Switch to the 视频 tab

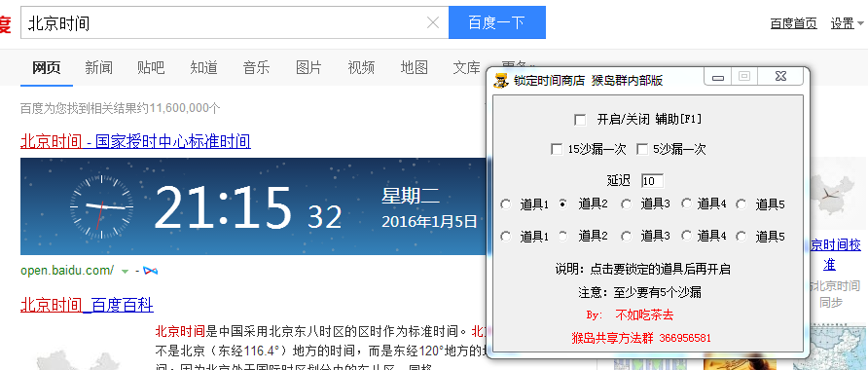361,67
